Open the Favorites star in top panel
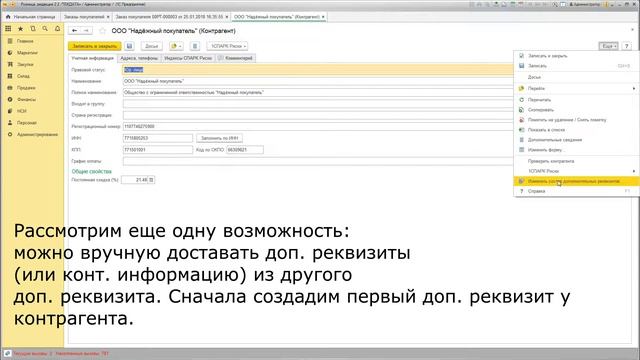Viewport: 640px width, 360px height. (20, 29)
